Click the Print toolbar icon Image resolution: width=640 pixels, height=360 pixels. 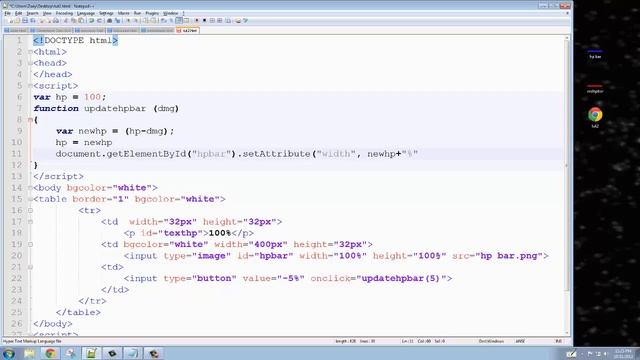pyautogui.click(x=56, y=20)
